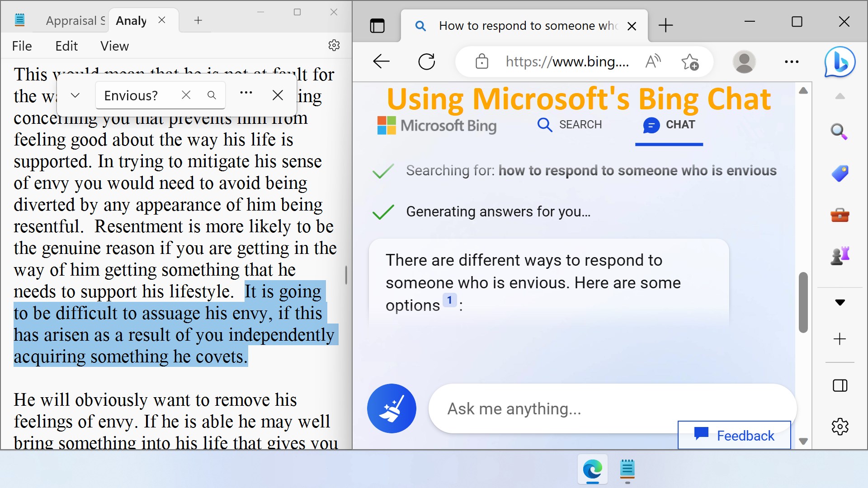Viewport: 868px width, 488px height.
Task: Expand sidebar down triangle arrow
Action: 840,303
